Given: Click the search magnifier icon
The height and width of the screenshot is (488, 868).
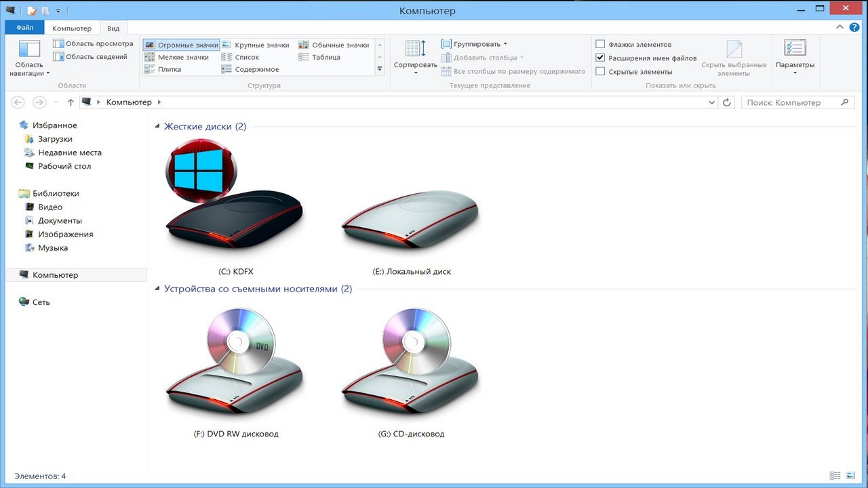Looking at the screenshot, I should click(x=845, y=102).
